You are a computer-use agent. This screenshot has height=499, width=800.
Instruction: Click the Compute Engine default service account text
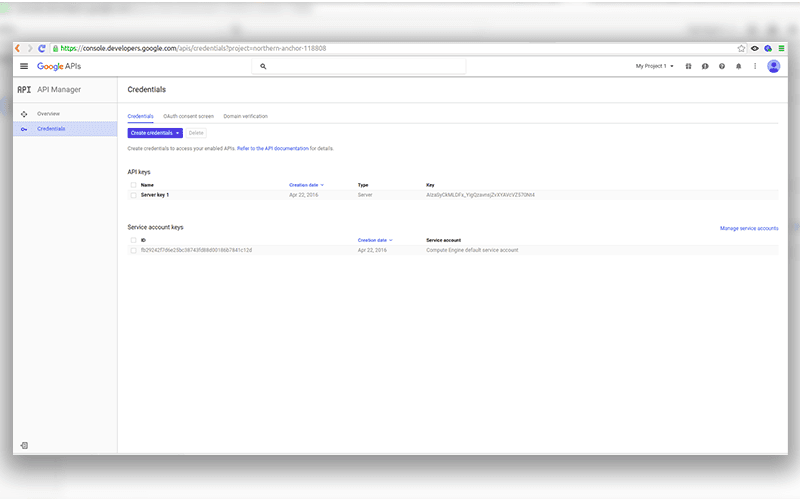pyautogui.click(x=472, y=251)
